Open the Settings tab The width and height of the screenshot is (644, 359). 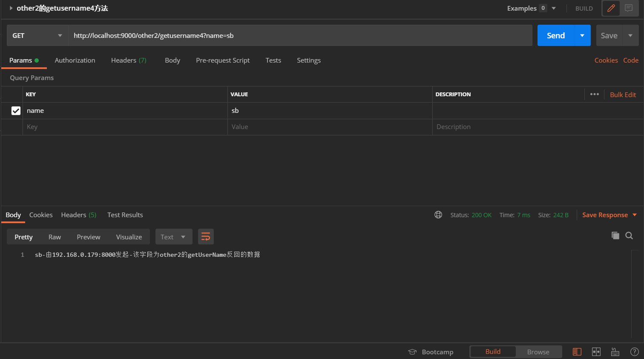point(309,60)
